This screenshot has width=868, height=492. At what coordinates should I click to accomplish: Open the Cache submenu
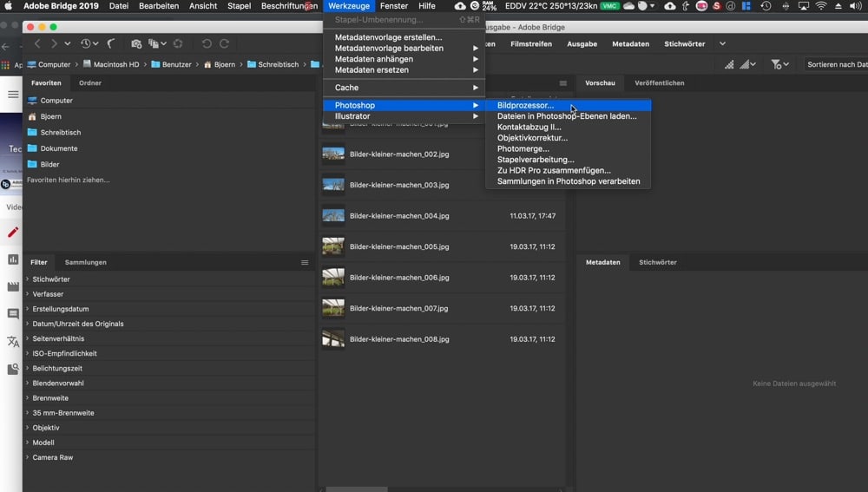(x=404, y=88)
